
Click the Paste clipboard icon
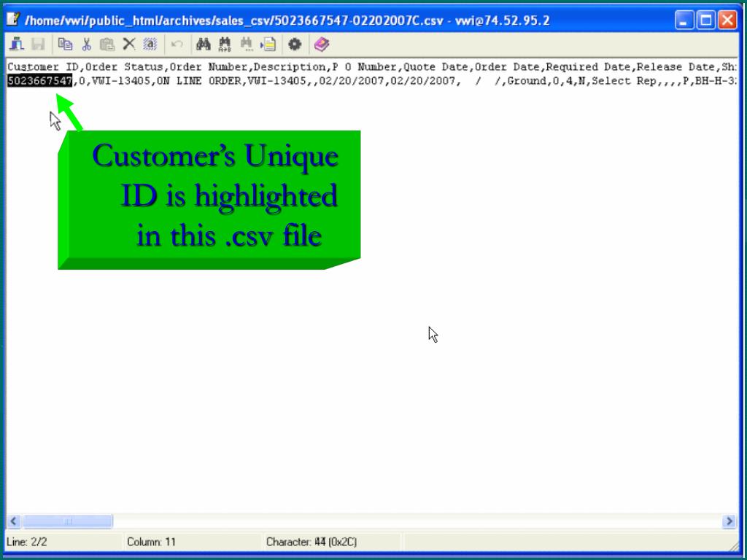[x=107, y=44]
